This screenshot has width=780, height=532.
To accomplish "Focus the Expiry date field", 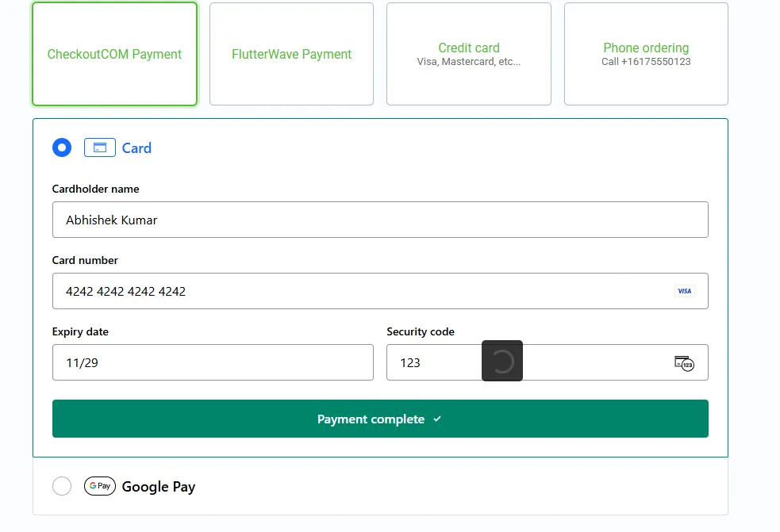I will [x=213, y=362].
